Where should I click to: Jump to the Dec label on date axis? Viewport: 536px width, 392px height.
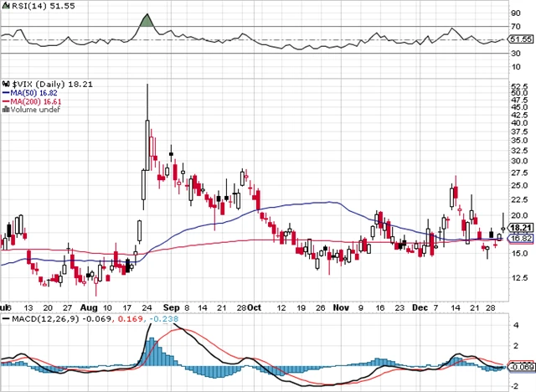pyautogui.click(x=420, y=307)
